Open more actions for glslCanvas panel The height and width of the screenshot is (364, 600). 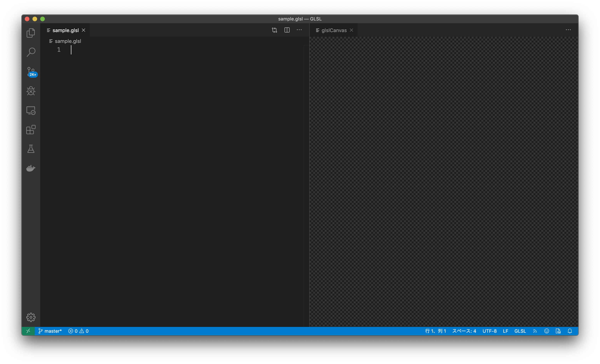pos(568,30)
